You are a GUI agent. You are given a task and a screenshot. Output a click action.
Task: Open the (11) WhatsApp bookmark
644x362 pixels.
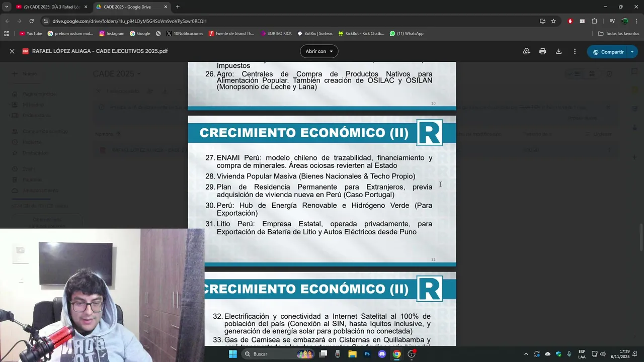click(407, 34)
